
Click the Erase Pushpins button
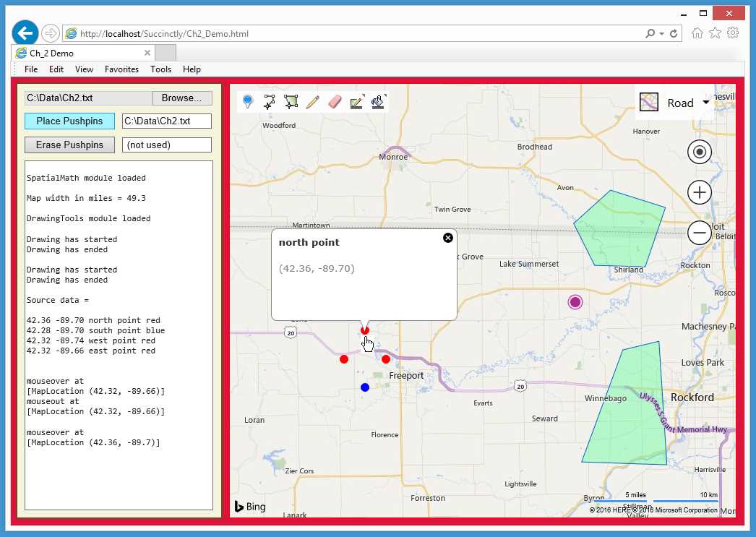(x=69, y=145)
